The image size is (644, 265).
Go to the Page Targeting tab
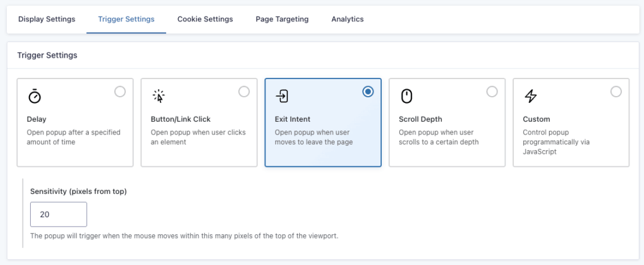[282, 19]
